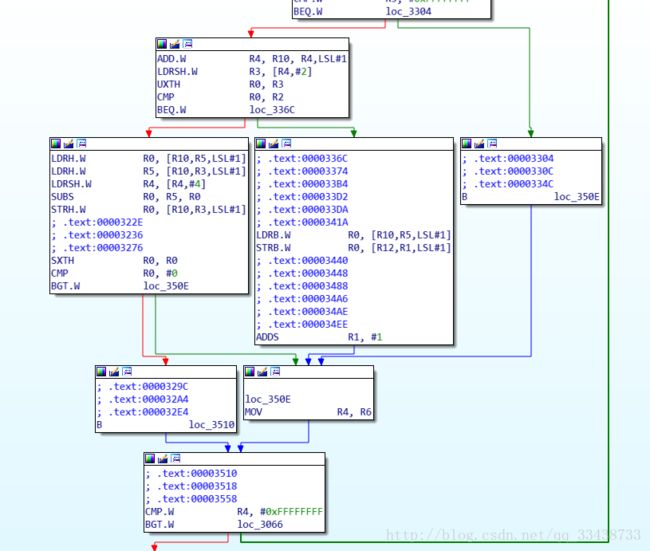Select LDRH.W R5, [R10,R3,LSL#1] line
Image resolution: width=650 pixels, height=551 pixels.
(x=148, y=171)
